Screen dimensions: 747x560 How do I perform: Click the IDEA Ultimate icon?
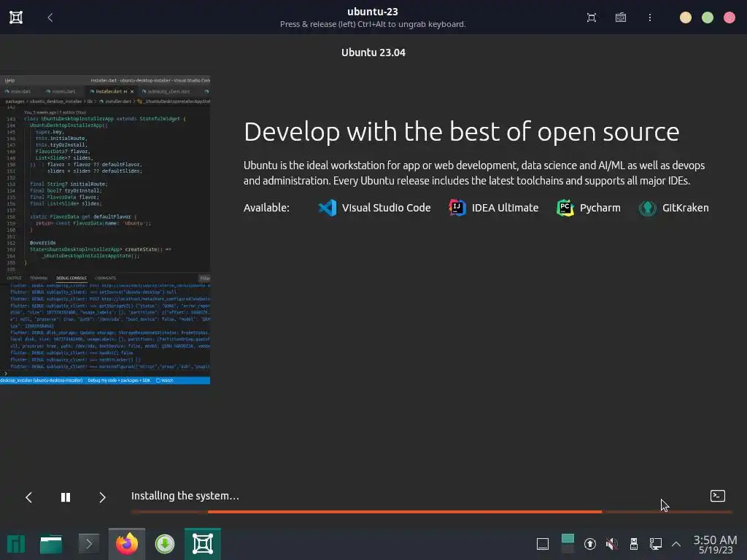tap(457, 208)
